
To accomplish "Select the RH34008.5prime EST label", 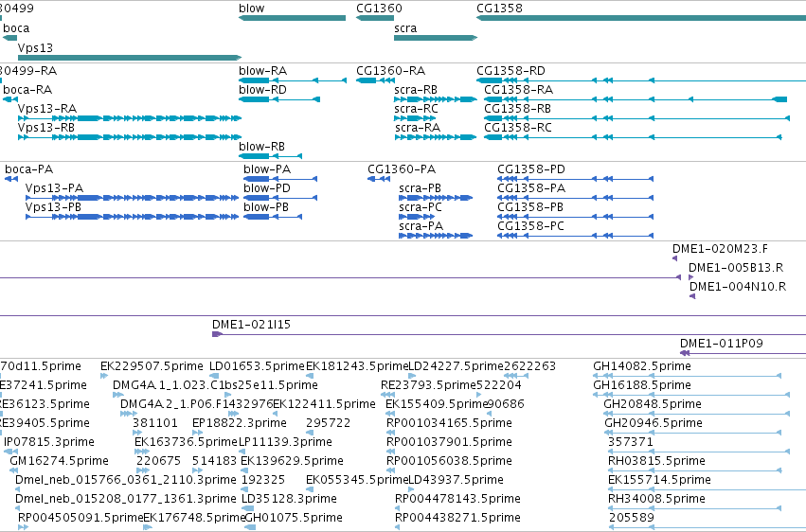I will point(656,500).
